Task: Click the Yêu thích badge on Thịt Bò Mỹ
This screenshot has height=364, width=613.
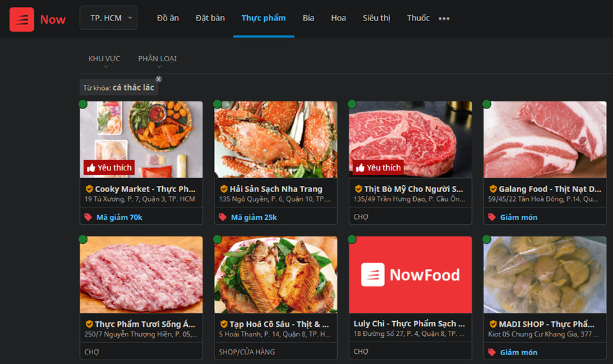Action: click(x=378, y=168)
